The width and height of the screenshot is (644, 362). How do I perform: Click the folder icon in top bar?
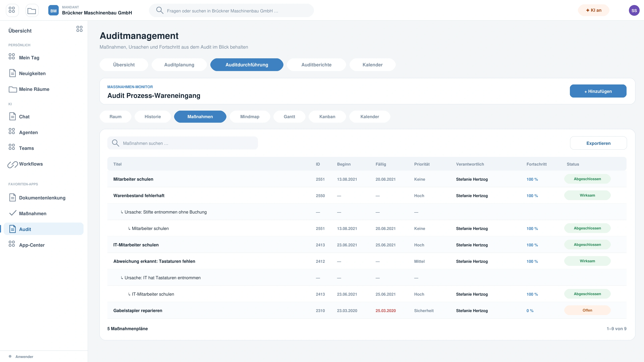tap(32, 10)
